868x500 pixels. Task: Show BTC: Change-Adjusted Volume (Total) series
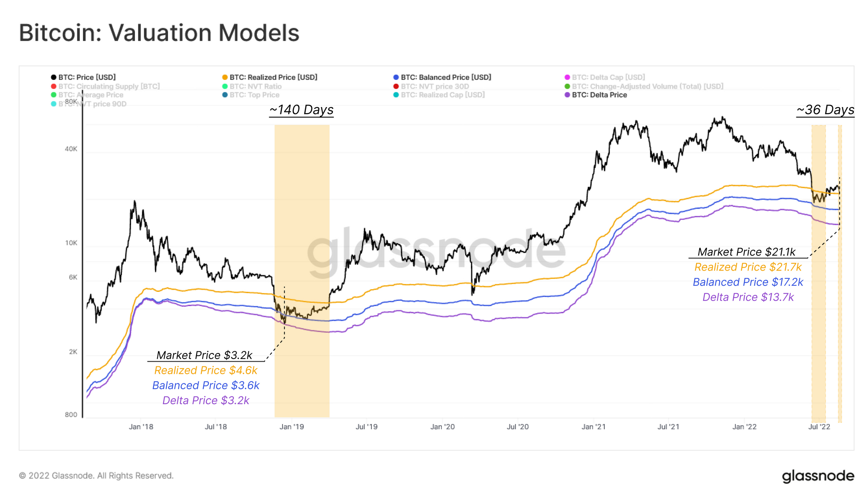[644, 86]
